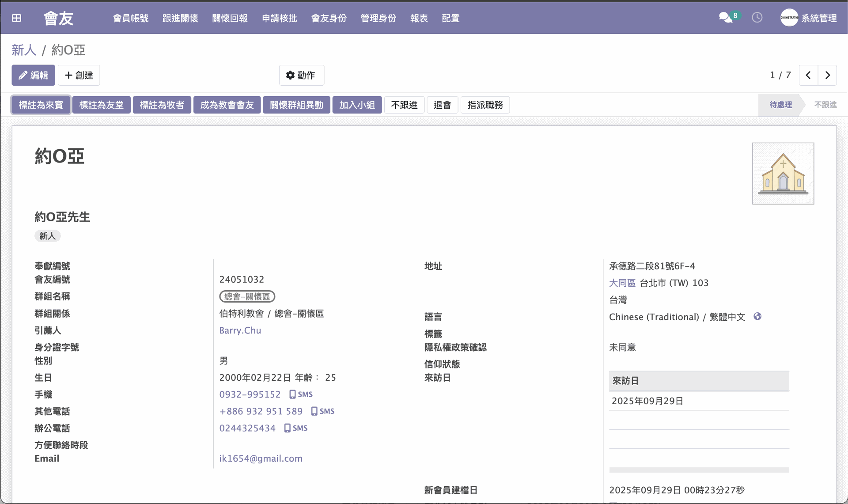Open the 申請核批 menu item
Screen dimensions: 848x504
[x=279, y=18]
